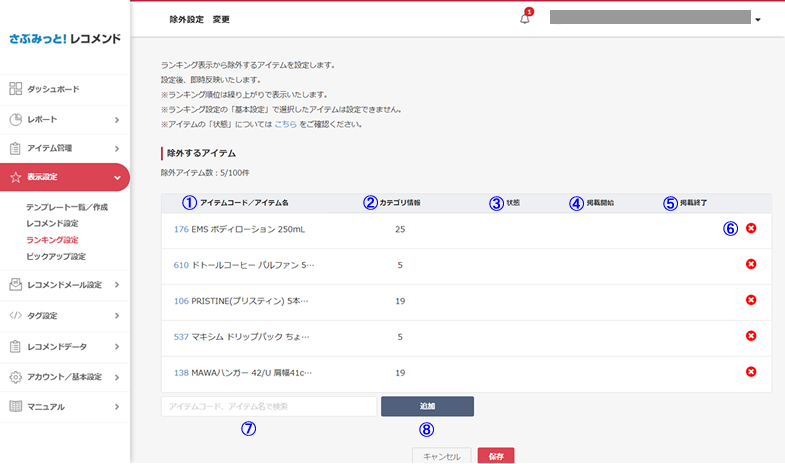
Task: Click the アイテムコード/アイテム名 column header
Action: pyautogui.click(x=244, y=203)
